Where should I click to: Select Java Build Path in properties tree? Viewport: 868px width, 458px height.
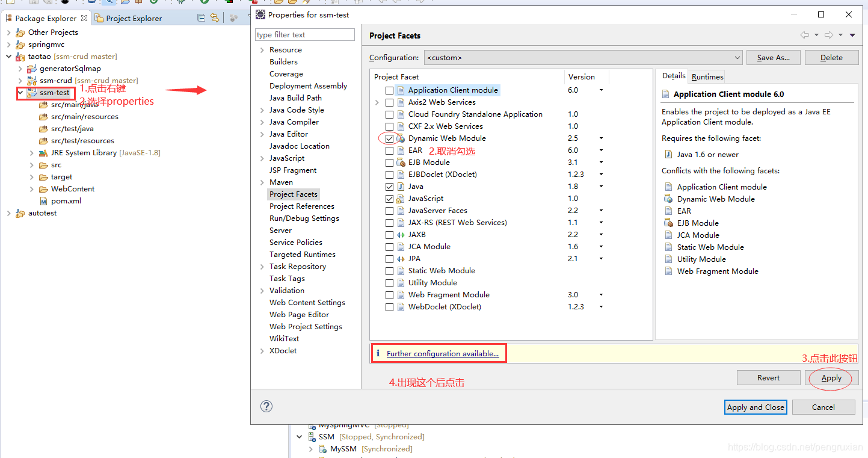point(295,98)
